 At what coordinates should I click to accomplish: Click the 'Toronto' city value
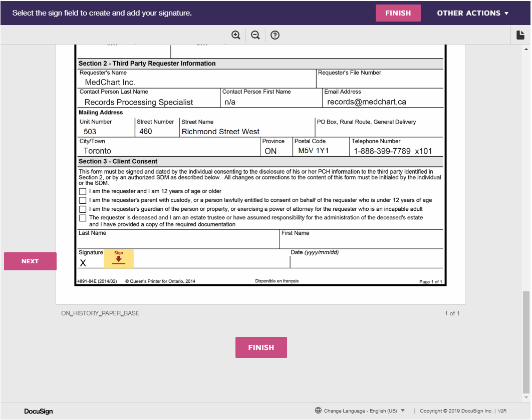pyautogui.click(x=97, y=151)
